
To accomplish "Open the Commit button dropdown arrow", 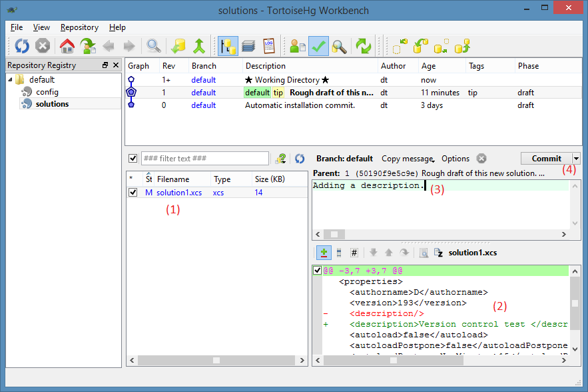I will click(x=577, y=159).
